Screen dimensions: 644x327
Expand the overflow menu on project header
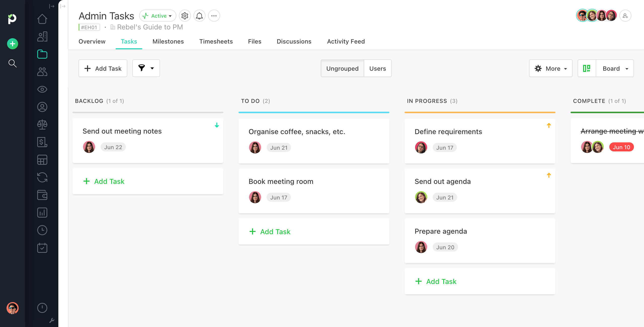(214, 16)
